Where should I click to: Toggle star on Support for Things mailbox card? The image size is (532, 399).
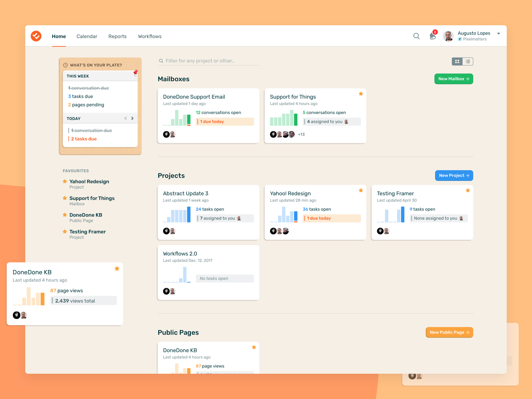coord(361,94)
